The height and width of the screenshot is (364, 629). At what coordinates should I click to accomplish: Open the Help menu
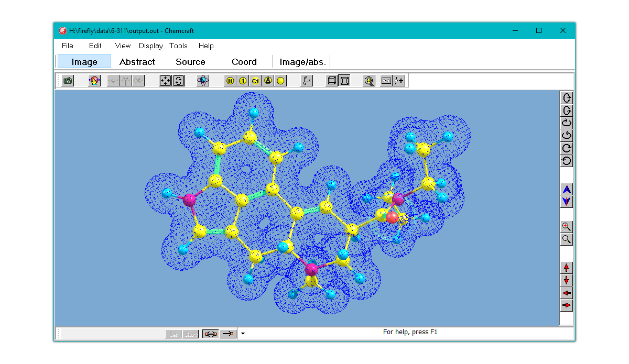pos(206,46)
